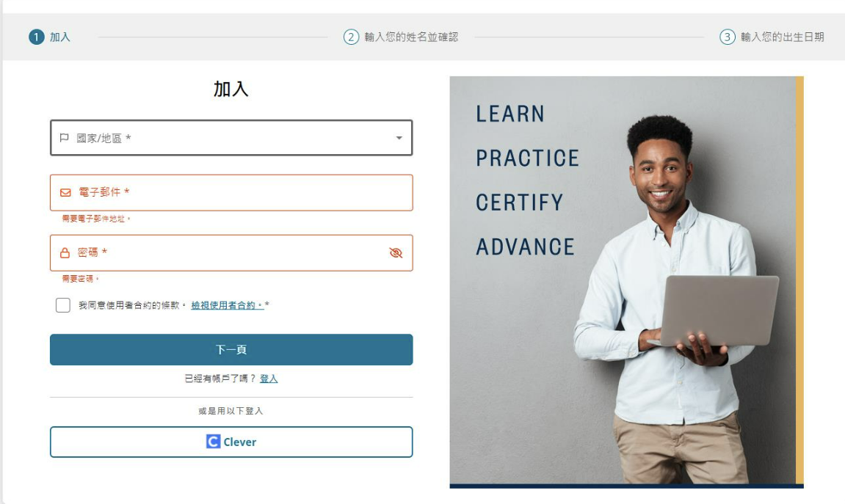Open the 檢視使用者合約 link
845x504 pixels.
point(228,305)
